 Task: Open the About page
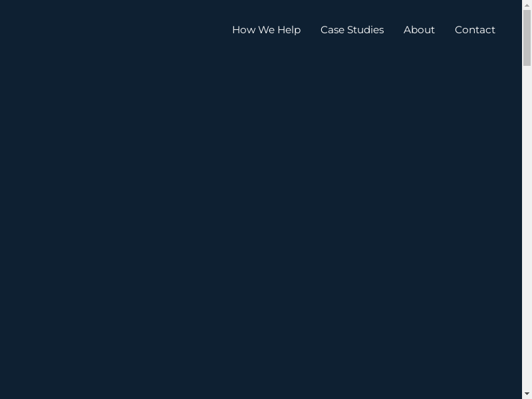coord(419,30)
